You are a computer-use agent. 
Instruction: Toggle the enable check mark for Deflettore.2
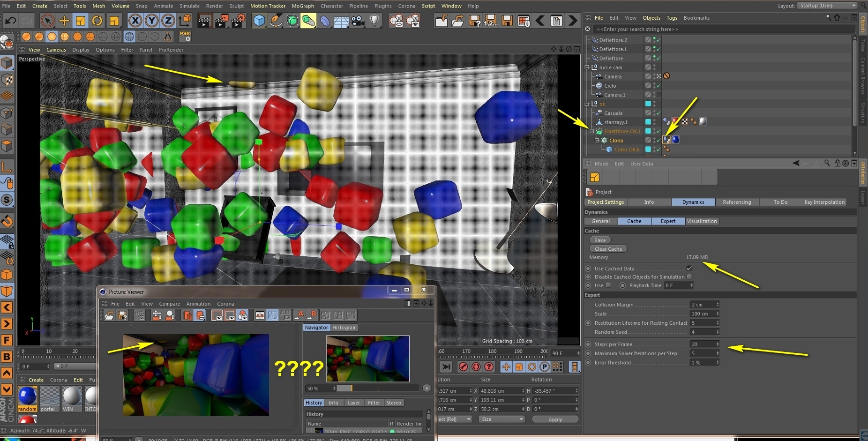658,40
